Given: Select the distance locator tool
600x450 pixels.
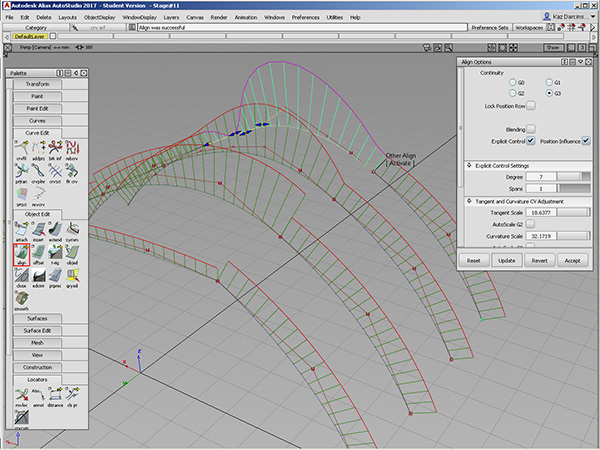Looking at the screenshot, I should 55,397.
